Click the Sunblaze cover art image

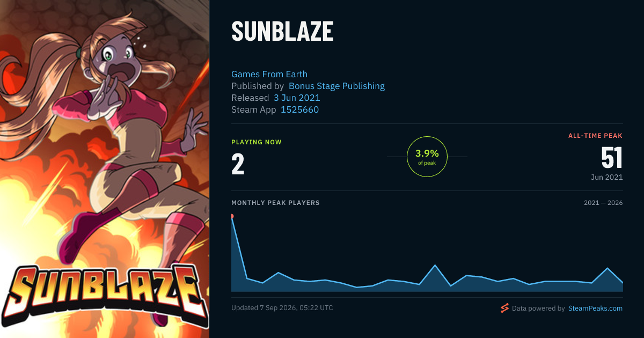coord(105,169)
